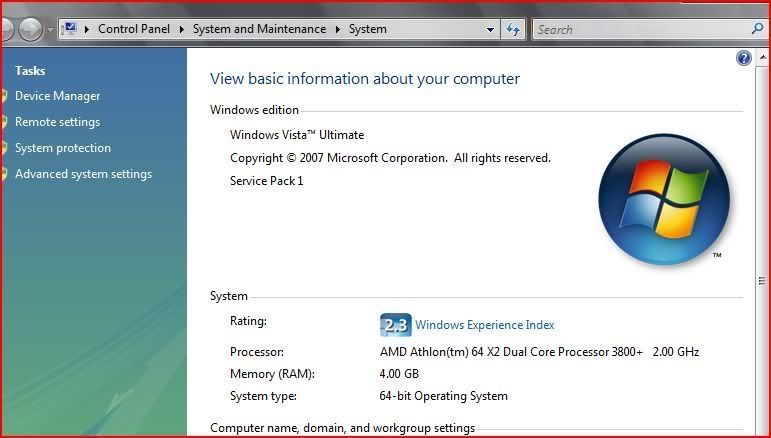Go to Control Panel breadcrumb
The height and width of the screenshot is (438, 771).
(x=134, y=29)
